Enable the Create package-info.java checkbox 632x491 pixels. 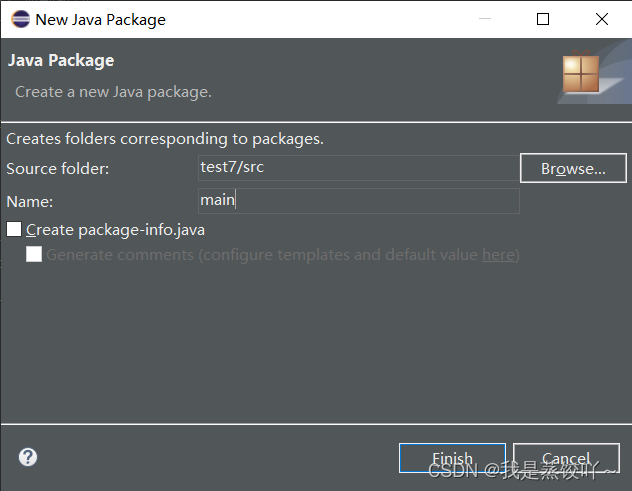pos(14,229)
